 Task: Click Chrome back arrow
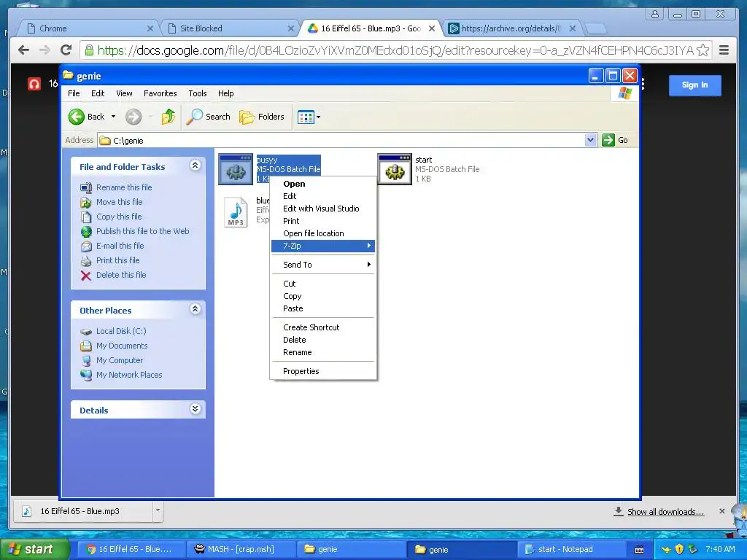[23, 50]
